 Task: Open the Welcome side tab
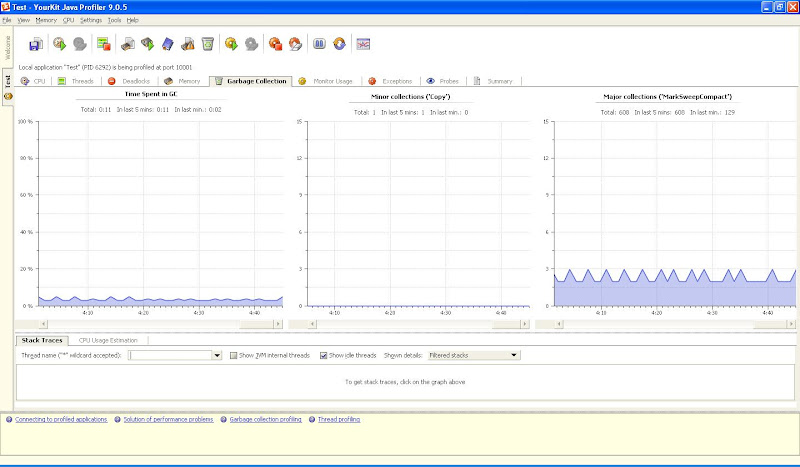point(7,47)
